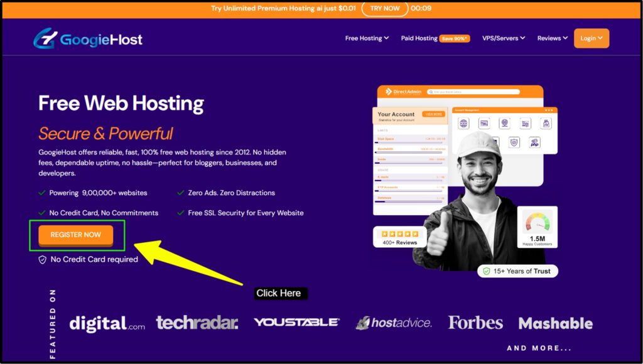Expand the Free Hosting dropdown
The height and width of the screenshot is (364, 643).
coord(367,38)
